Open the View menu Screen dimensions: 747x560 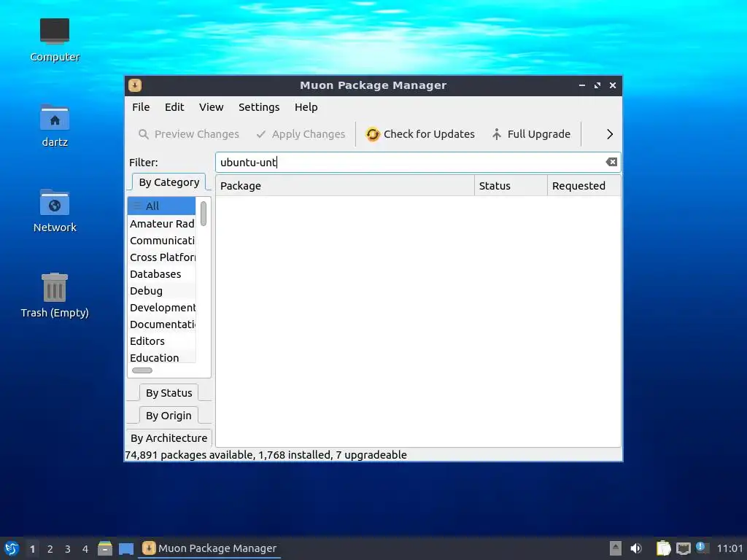(x=211, y=107)
